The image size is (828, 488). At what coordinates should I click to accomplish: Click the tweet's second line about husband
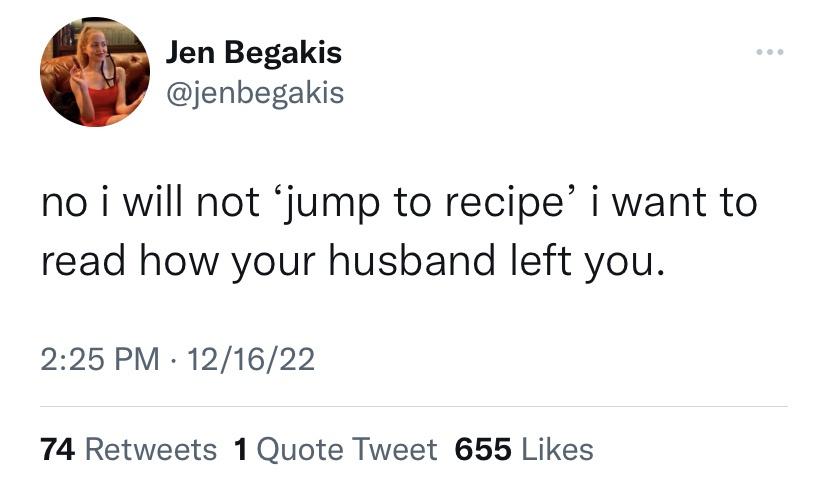[352, 260]
